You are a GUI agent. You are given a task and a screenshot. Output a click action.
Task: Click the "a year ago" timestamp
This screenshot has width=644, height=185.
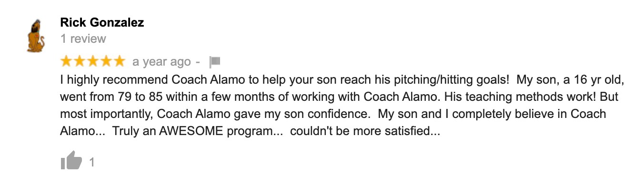[x=161, y=62]
